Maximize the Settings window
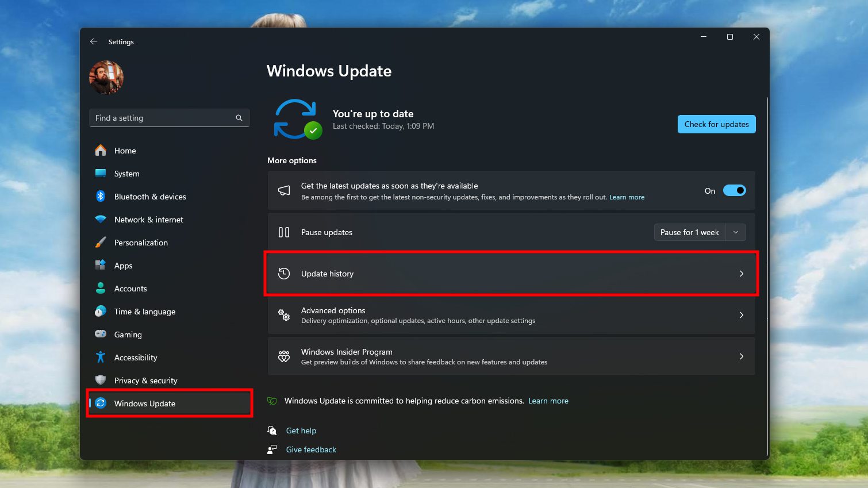This screenshot has height=488, width=868. click(730, 37)
